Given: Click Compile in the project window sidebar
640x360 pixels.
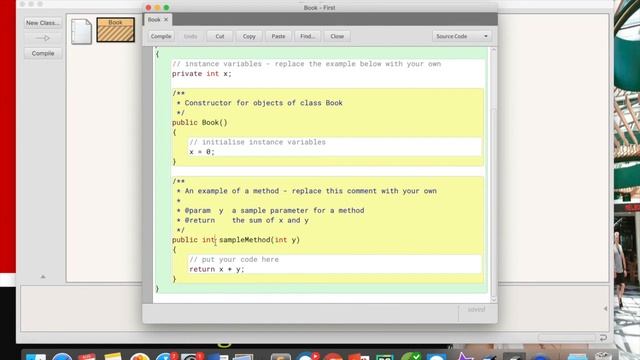Looking at the screenshot, I should click(x=43, y=53).
